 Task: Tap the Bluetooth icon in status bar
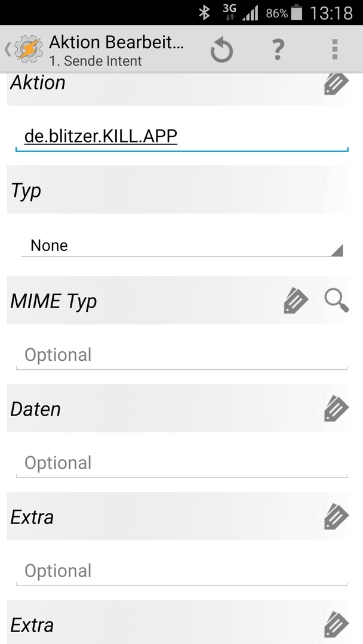(204, 13)
